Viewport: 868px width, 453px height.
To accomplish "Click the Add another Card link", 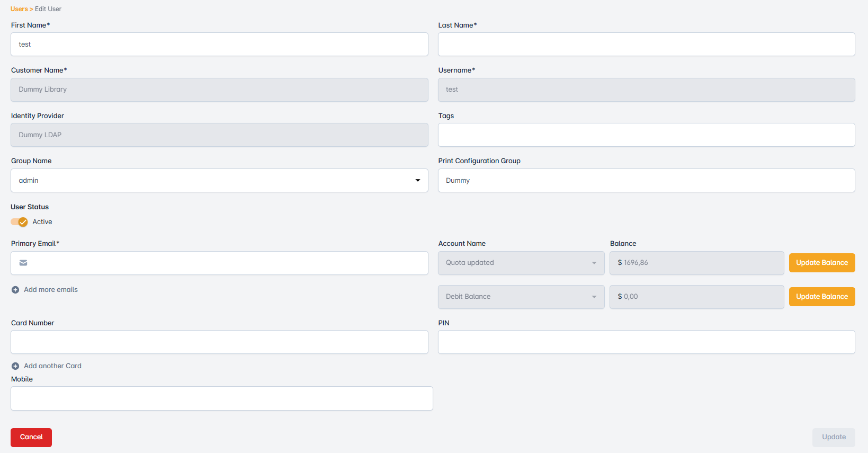I will pos(52,366).
